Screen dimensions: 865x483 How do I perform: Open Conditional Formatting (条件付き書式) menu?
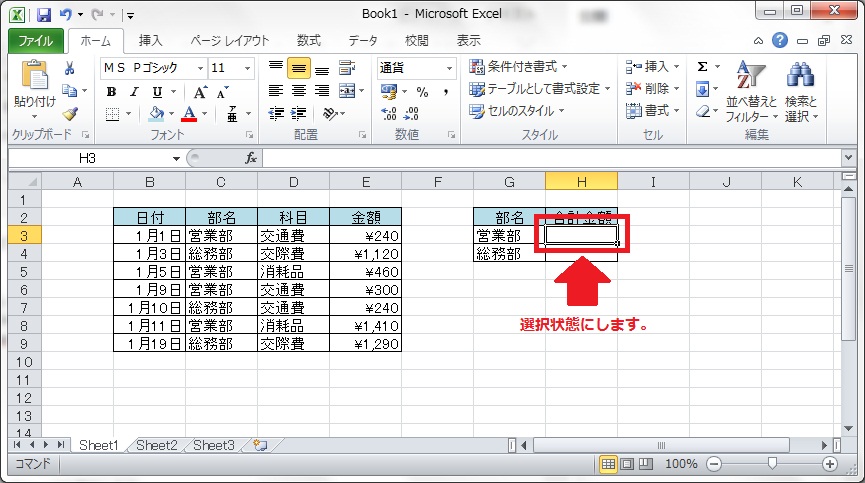(517, 67)
